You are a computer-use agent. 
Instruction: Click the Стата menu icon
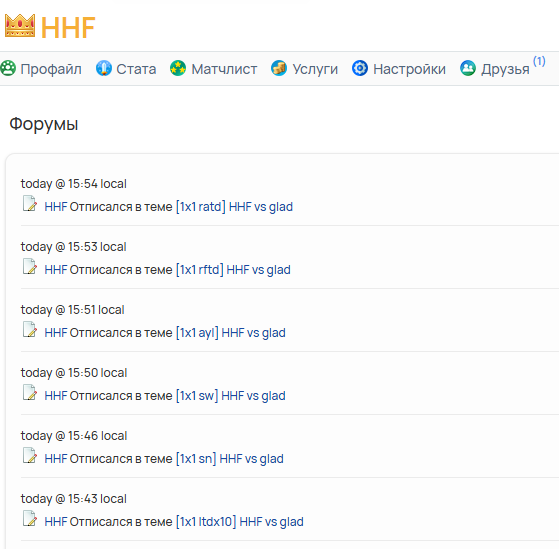pyautogui.click(x=104, y=68)
